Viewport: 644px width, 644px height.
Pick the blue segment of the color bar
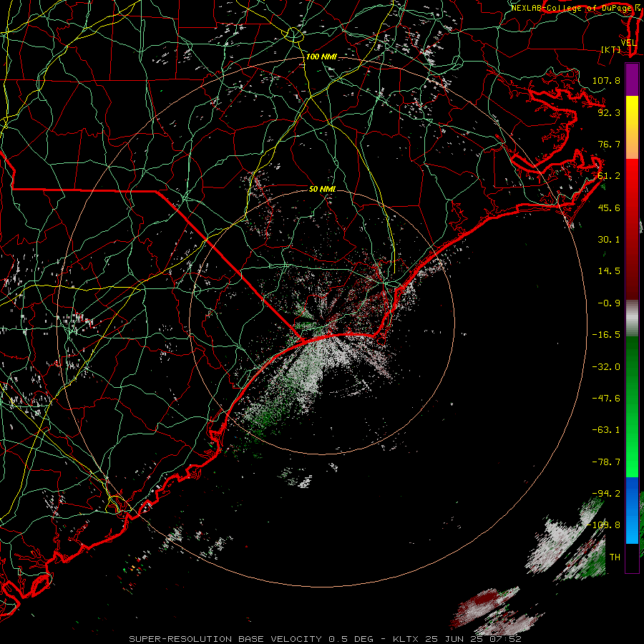(x=632, y=510)
